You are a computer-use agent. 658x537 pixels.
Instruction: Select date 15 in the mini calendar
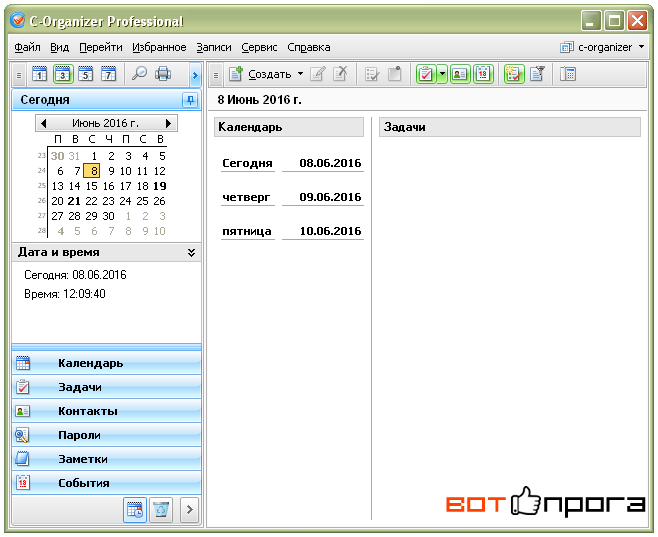[x=91, y=186]
